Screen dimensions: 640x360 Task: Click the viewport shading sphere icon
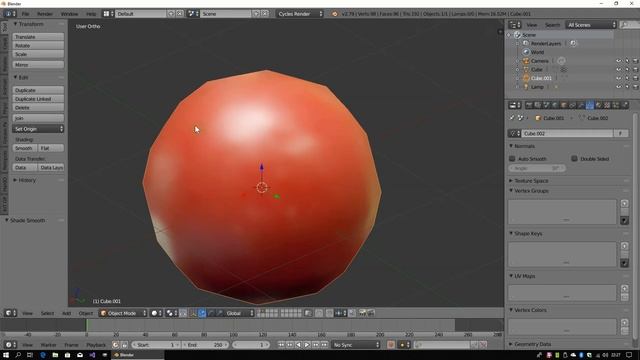[x=157, y=313]
